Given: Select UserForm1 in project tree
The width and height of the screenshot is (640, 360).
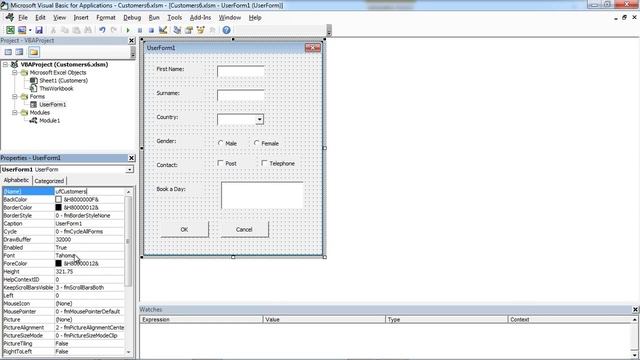Looking at the screenshot, I should tap(52, 104).
